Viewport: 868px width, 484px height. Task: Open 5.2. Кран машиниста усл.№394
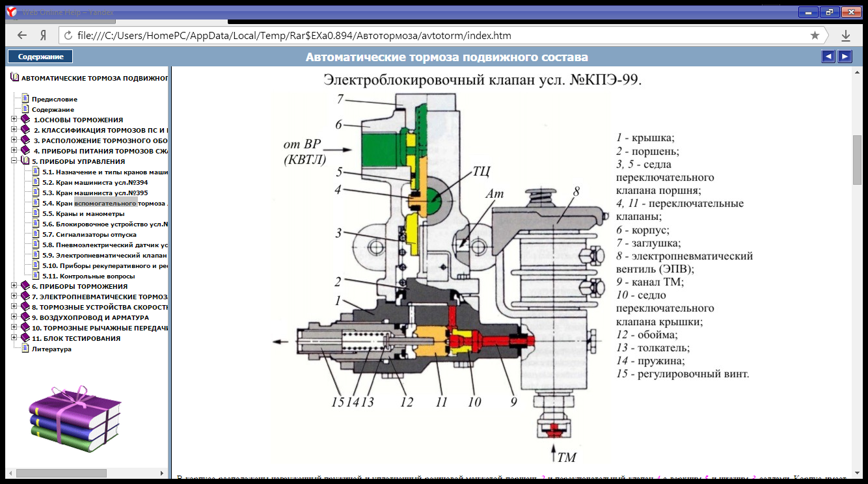tap(95, 182)
